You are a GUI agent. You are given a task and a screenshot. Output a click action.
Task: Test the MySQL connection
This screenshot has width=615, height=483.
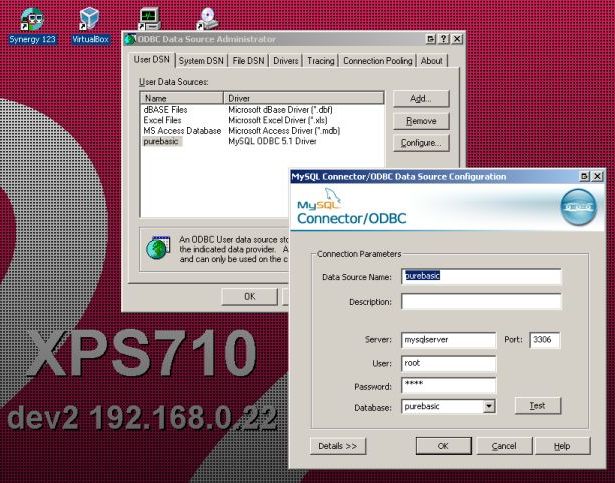pos(538,406)
